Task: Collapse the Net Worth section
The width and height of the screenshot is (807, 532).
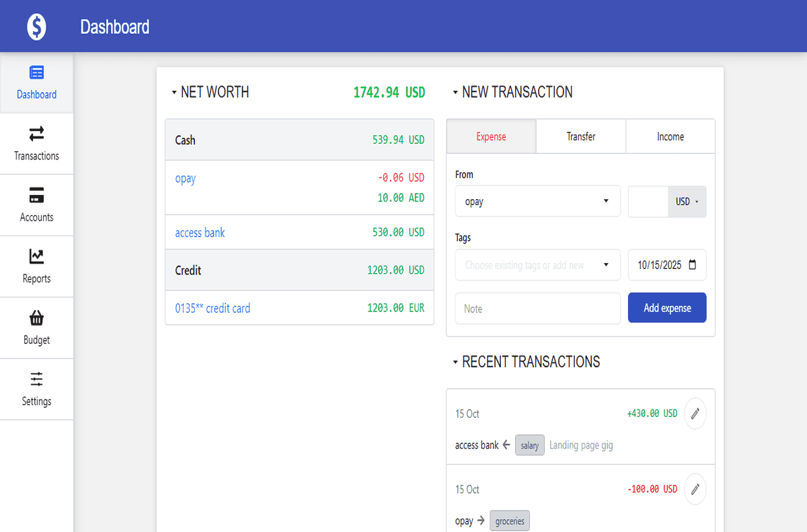Action: click(x=174, y=93)
